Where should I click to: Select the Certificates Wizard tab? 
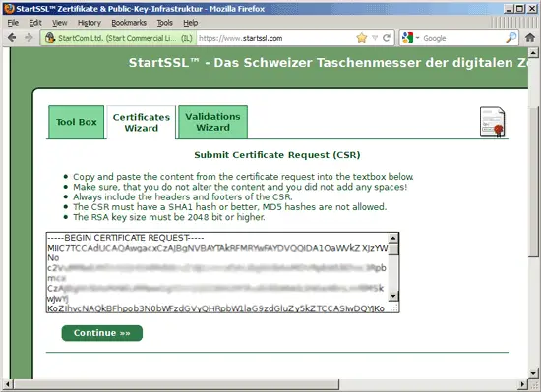point(141,122)
